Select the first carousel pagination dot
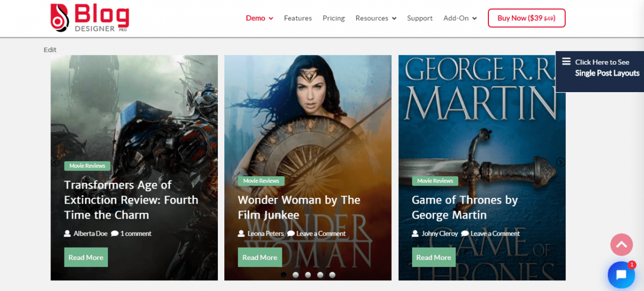 coord(283,275)
